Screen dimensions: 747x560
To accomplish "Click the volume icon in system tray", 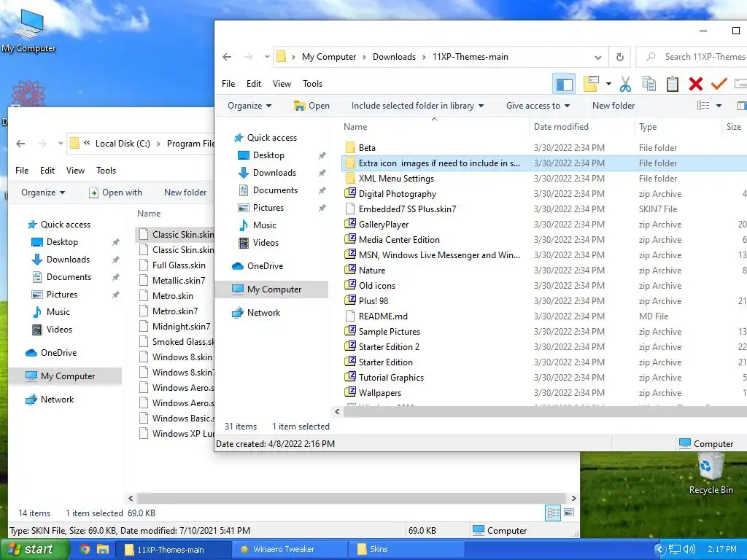I will 689,550.
